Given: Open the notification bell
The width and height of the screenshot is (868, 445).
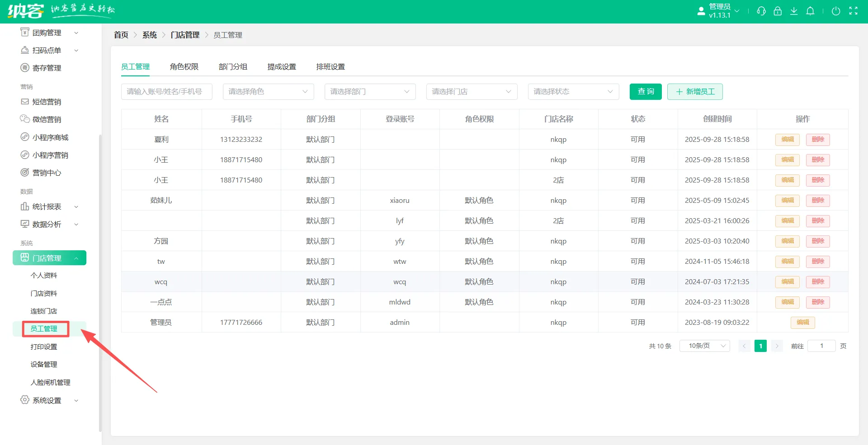Looking at the screenshot, I should pos(810,11).
